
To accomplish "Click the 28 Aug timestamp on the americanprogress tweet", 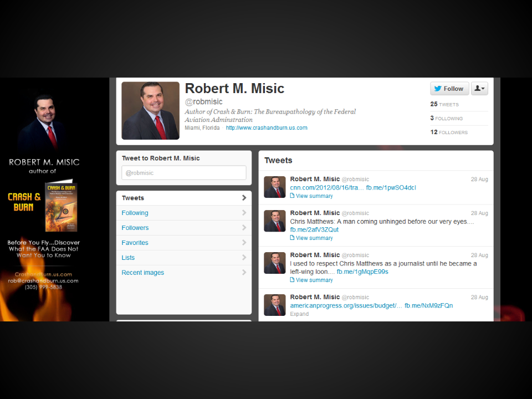I will click(x=479, y=297).
